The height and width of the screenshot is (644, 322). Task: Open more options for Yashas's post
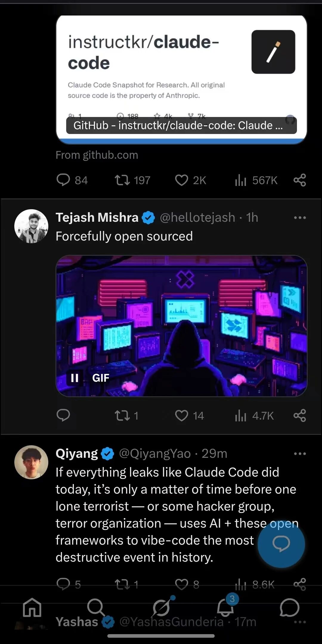tap(300, 622)
